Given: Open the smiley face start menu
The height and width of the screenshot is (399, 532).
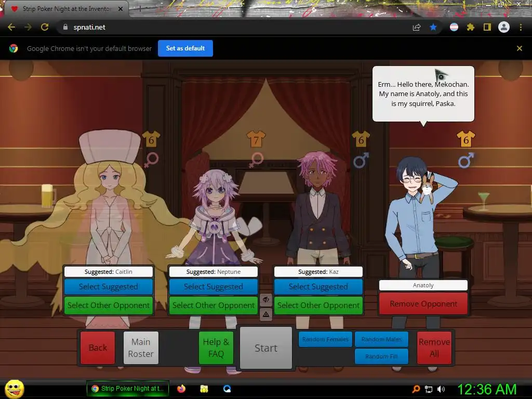Looking at the screenshot, I should (14, 389).
